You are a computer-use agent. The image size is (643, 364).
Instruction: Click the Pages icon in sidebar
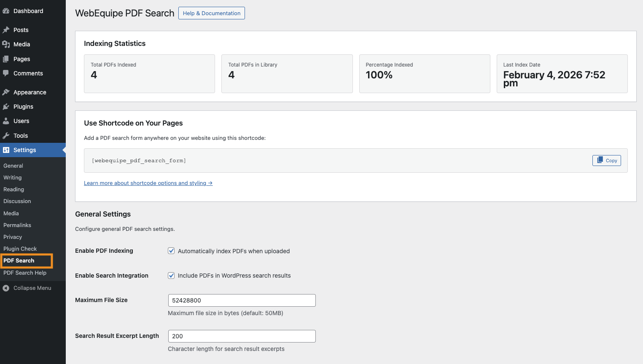(6, 59)
